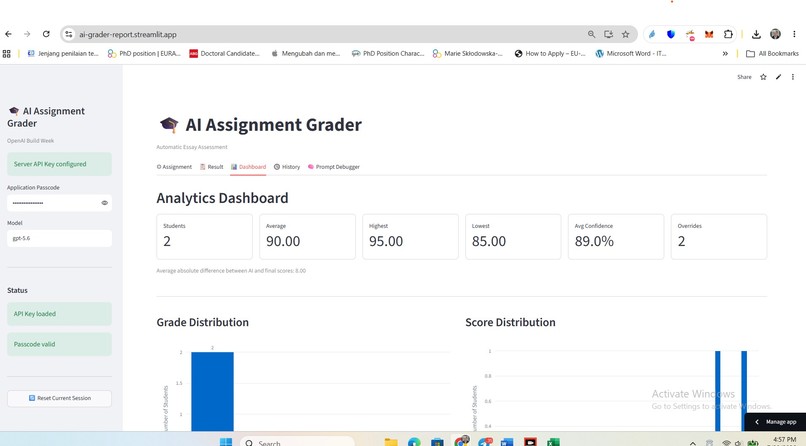The height and width of the screenshot is (446, 806).
Task: Reload the page with the refresh icon
Action: [46, 34]
